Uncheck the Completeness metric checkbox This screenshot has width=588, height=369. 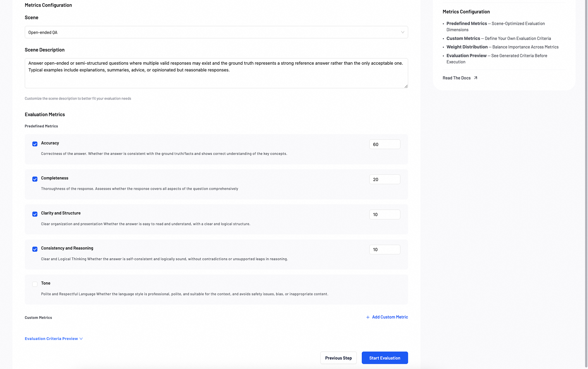35,179
